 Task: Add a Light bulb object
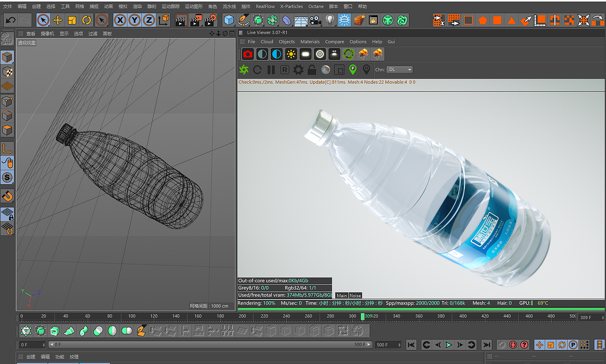(330, 20)
